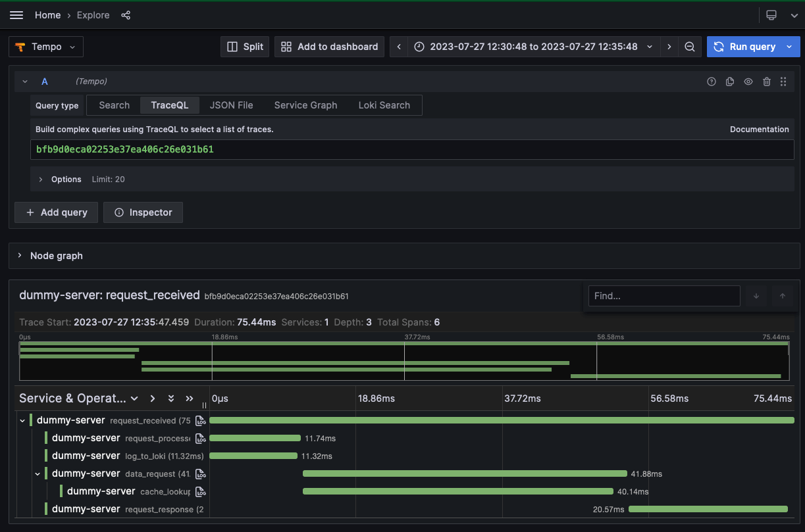Image resolution: width=805 pixels, height=532 pixels.
Task: Click the share icon next to Explore
Action: click(126, 15)
